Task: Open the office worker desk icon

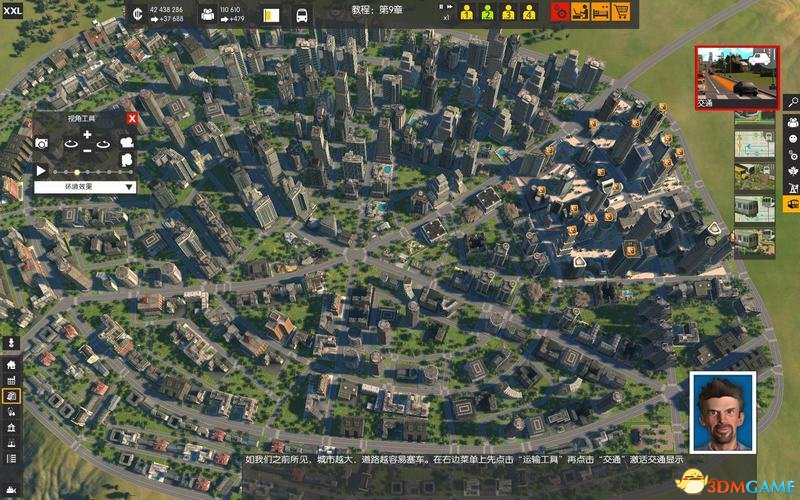Action: click(580, 12)
